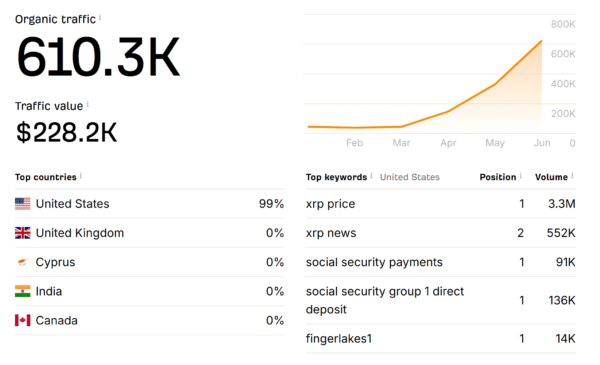Select United States next to Top keywords
This screenshot has height=365, width=600.
pos(409,177)
